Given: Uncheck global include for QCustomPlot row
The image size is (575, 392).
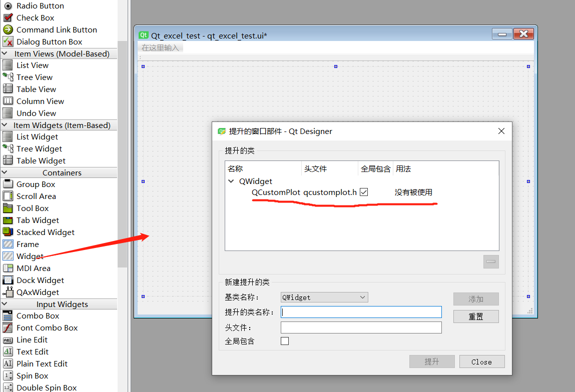Looking at the screenshot, I should point(364,192).
